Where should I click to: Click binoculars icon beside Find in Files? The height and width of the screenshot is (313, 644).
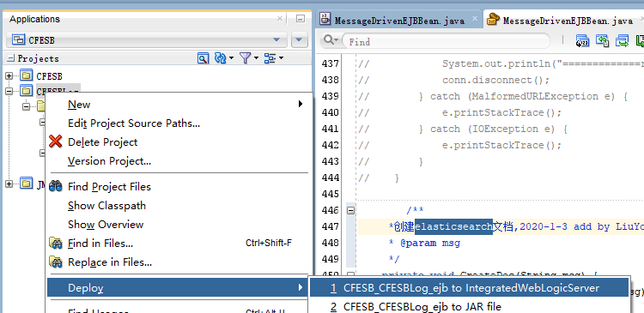point(56,244)
